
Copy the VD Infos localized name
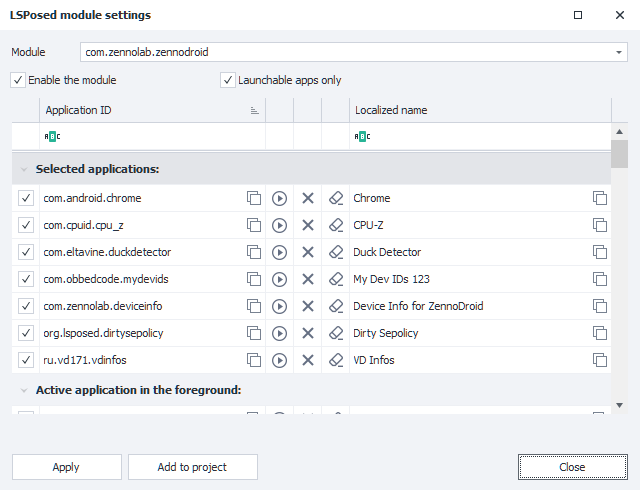tap(600, 360)
